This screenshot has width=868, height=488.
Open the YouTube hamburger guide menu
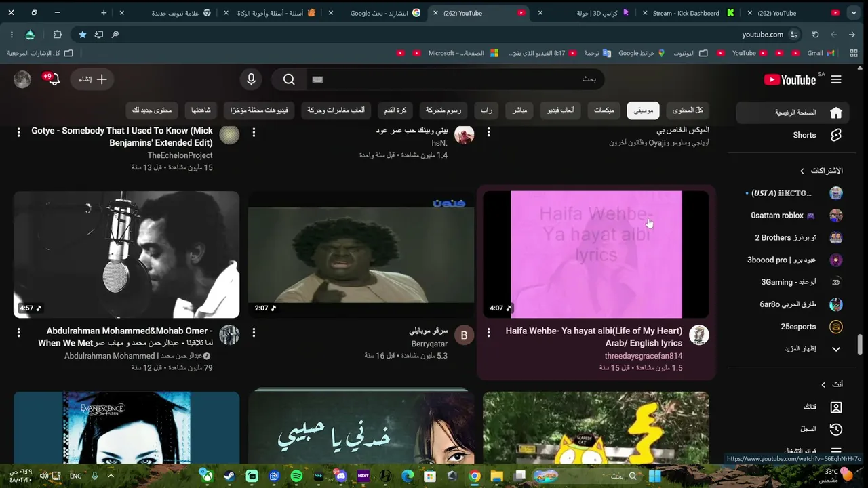pyautogui.click(x=836, y=79)
